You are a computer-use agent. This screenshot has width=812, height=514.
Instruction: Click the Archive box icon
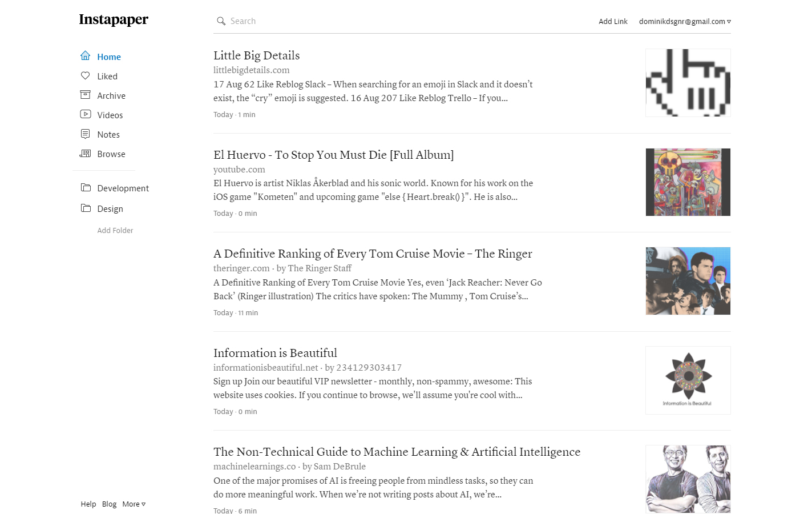coord(85,95)
